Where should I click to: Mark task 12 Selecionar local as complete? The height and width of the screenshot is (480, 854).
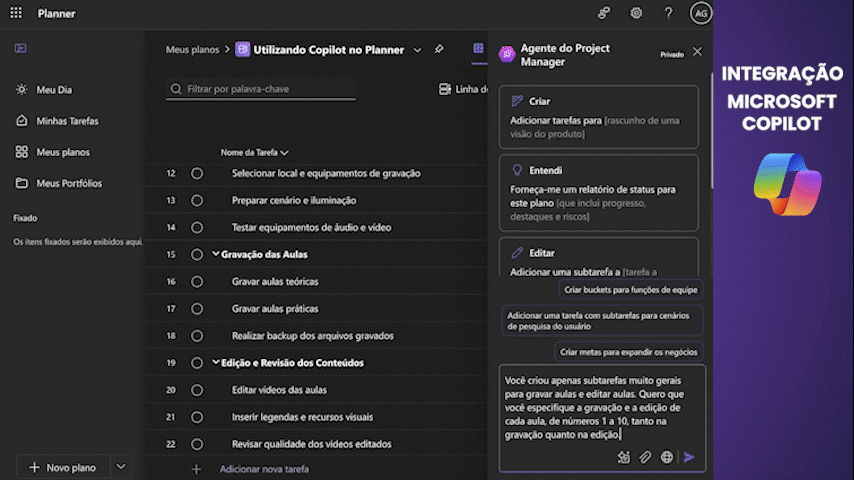[197, 173]
